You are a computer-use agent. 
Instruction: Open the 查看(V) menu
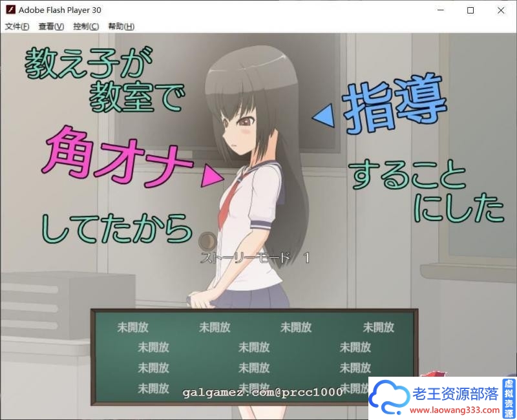click(x=51, y=26)
